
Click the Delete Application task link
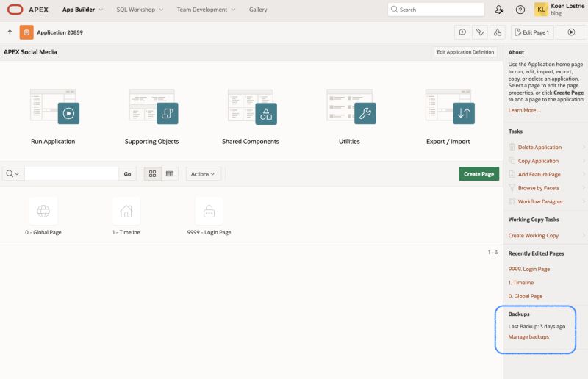539,148
